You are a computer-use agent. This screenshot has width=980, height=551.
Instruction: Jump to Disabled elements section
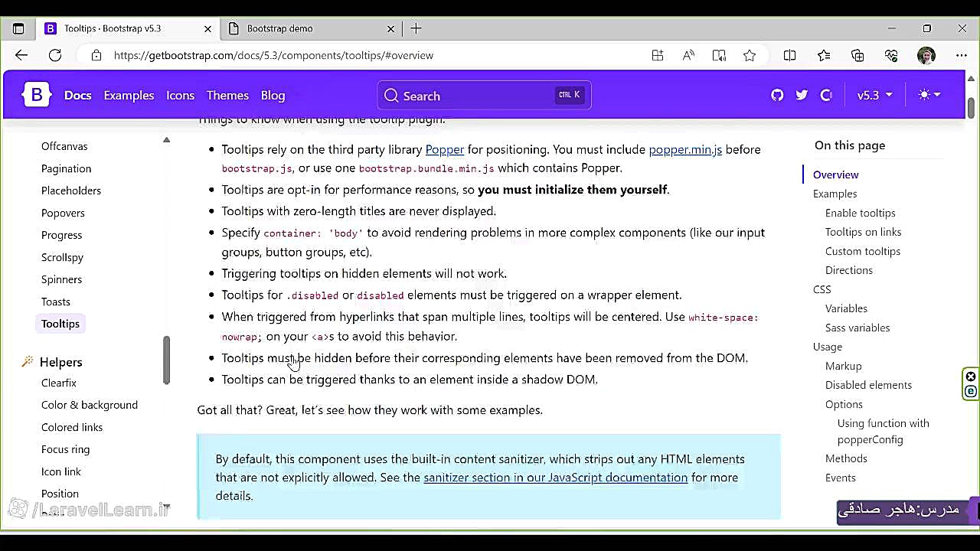point(868,385)
